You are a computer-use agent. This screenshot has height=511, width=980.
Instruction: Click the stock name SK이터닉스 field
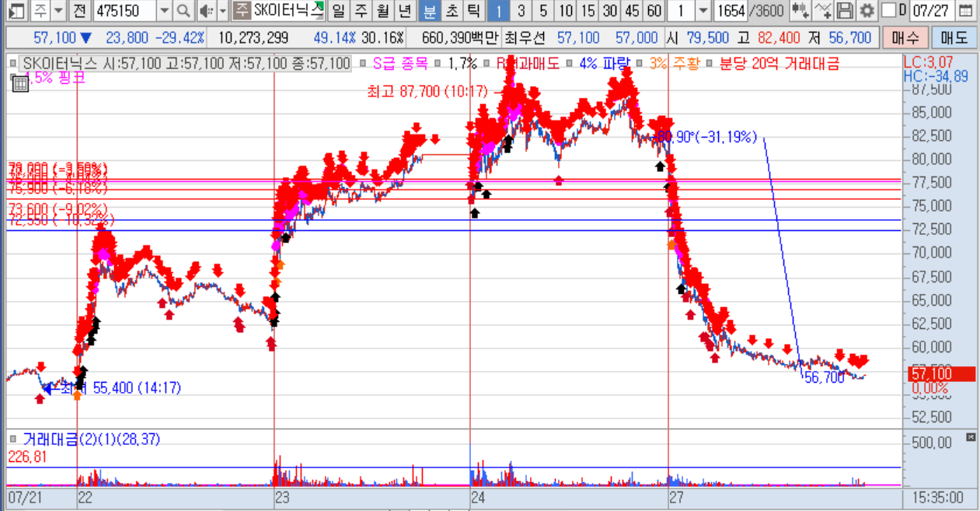287,11
